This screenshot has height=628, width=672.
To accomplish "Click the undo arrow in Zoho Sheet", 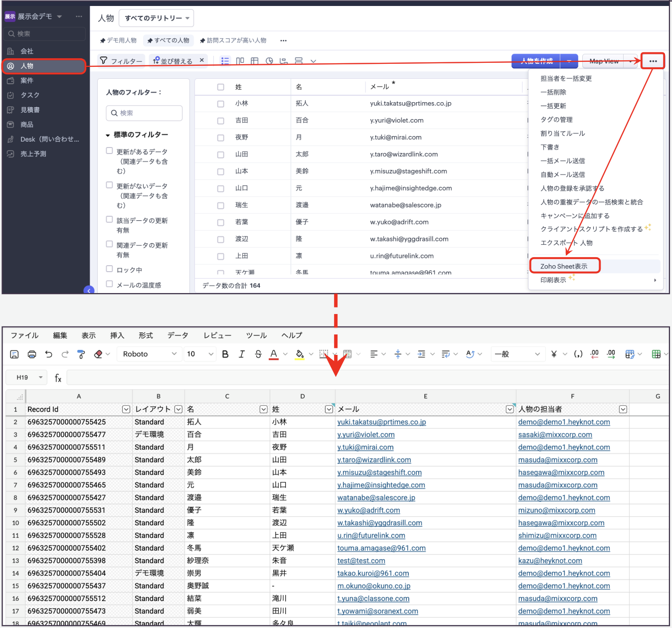I will (48, 354).
